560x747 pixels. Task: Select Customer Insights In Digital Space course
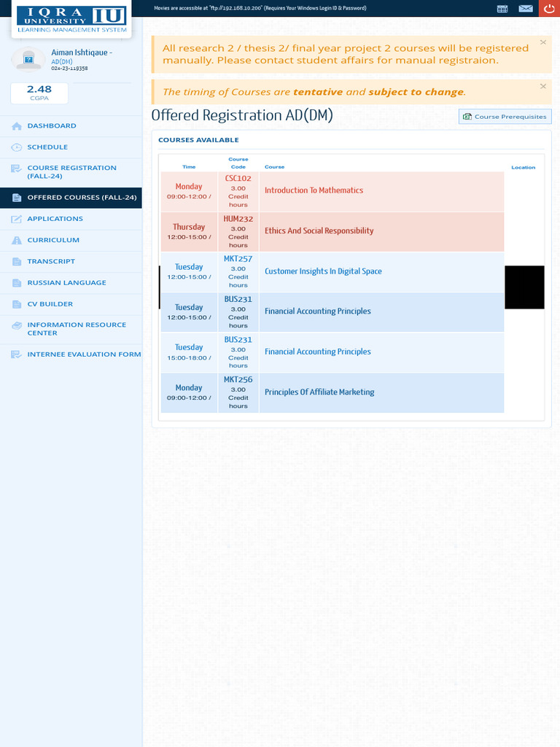(323, 271)
